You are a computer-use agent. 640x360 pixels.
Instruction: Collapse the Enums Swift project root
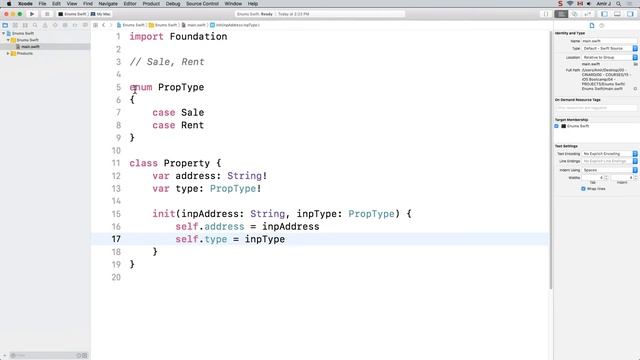click(x=4, y=33)
